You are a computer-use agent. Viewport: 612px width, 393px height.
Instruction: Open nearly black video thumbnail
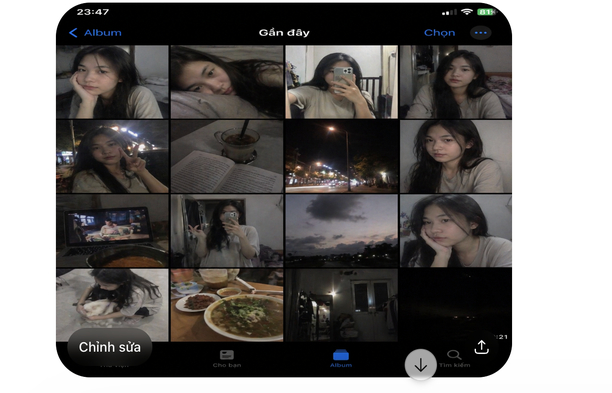click(x=456, y=305)
